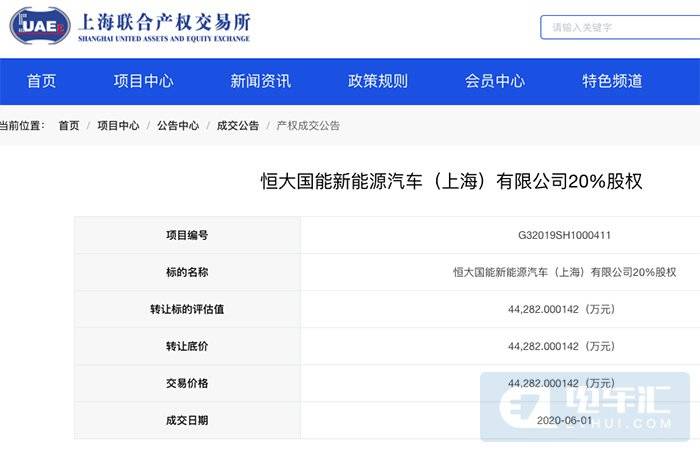Open the 新闻资讯 navigation menu item

coord(260,81)
